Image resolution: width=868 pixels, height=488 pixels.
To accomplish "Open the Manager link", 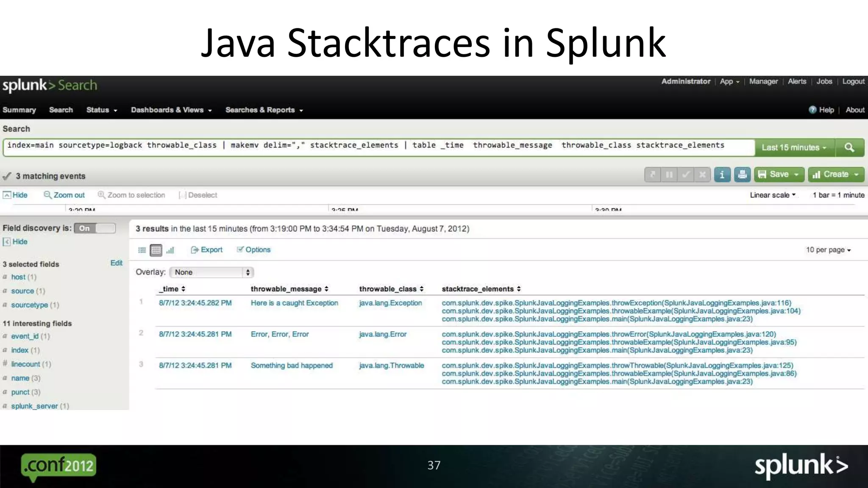I will coord(763,81).
